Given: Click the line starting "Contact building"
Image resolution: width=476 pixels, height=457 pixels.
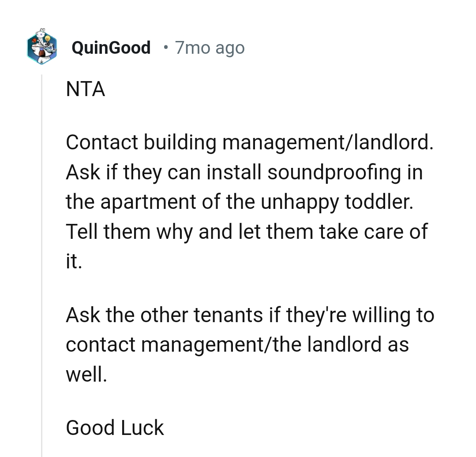Looking at the screenshot, I should click(x=249, y=142).
